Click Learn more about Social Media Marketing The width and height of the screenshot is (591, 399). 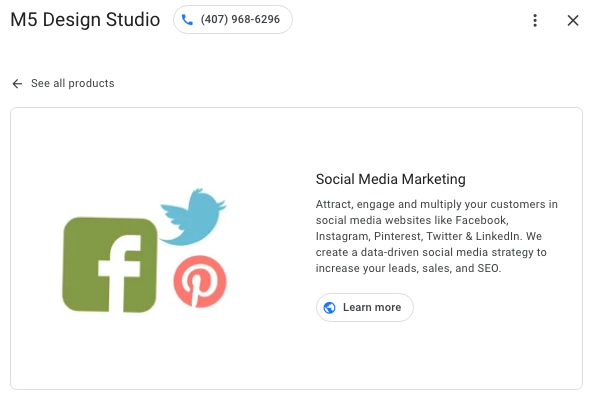pyautogui.click(x=364, y=307)
